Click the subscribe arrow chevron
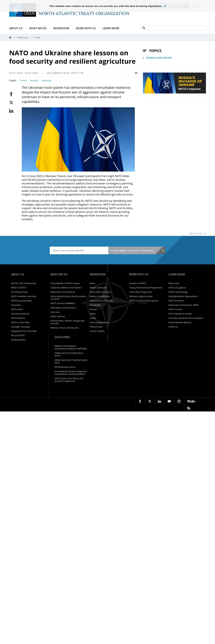 point(163,250)
